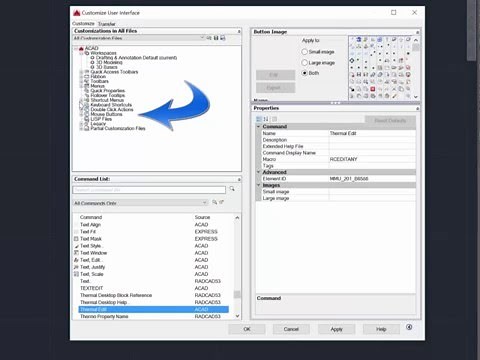Select the Both radio button
The image size is (480, 360).
coord(304,73)
